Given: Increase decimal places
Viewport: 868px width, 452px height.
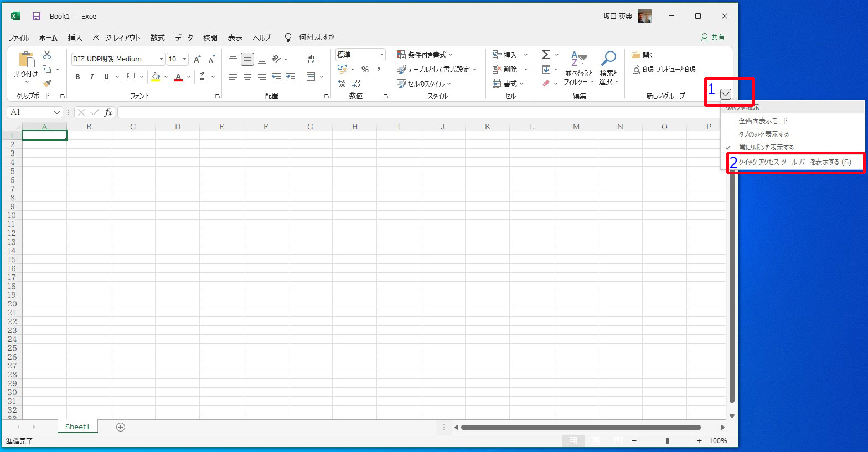Looking at the screenshot, I should coord(342,84).
